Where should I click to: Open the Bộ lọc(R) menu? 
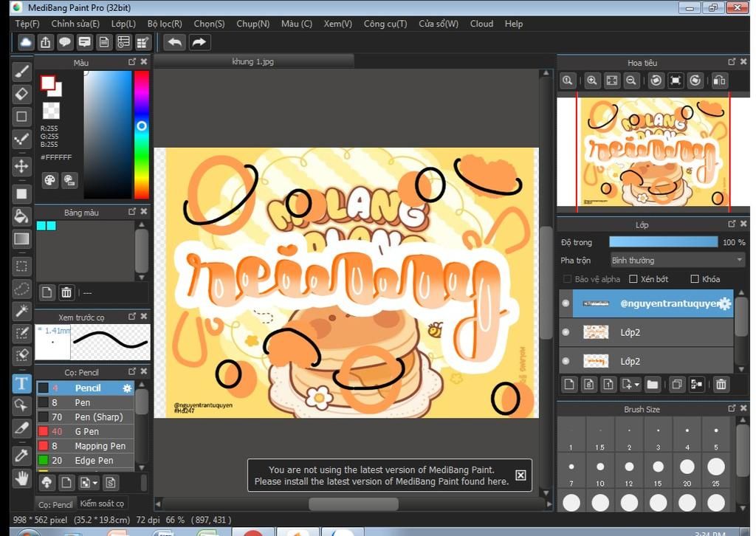coord(165,24)
